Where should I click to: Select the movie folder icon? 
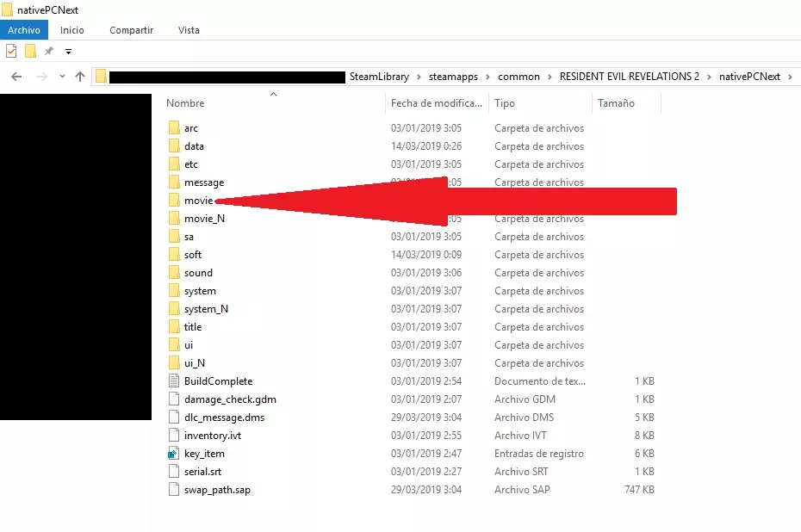[174, 200]
